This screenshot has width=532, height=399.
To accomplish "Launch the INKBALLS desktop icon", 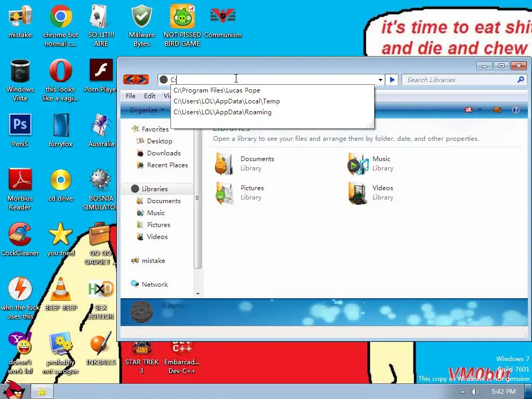I will [101, 349].
